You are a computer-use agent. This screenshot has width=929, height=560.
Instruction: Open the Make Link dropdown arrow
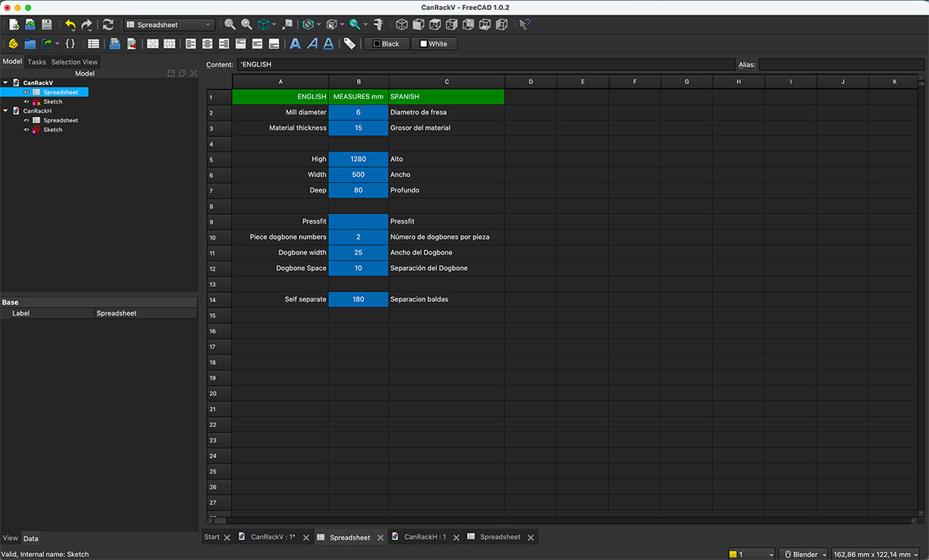click(57, 44)
